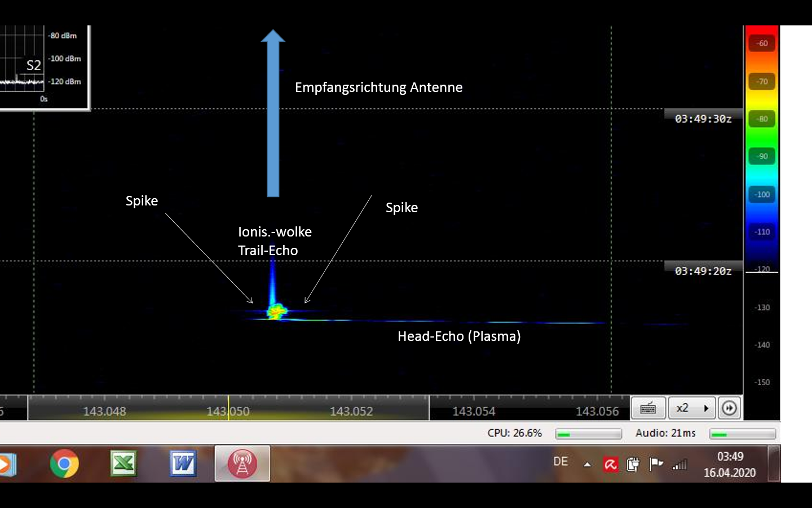The width and height of the screenshot is (812, 508).
Task: Click the Avira antivirus tray icon
Action: pos(611,465)
